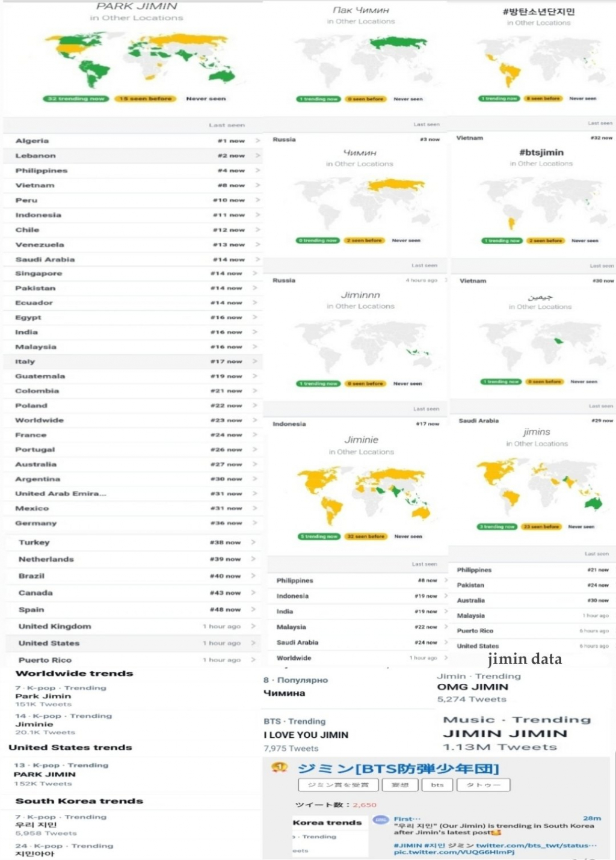Expand the United Kingdom row chevron
This screenshot has height=860, width=616.
254,627
